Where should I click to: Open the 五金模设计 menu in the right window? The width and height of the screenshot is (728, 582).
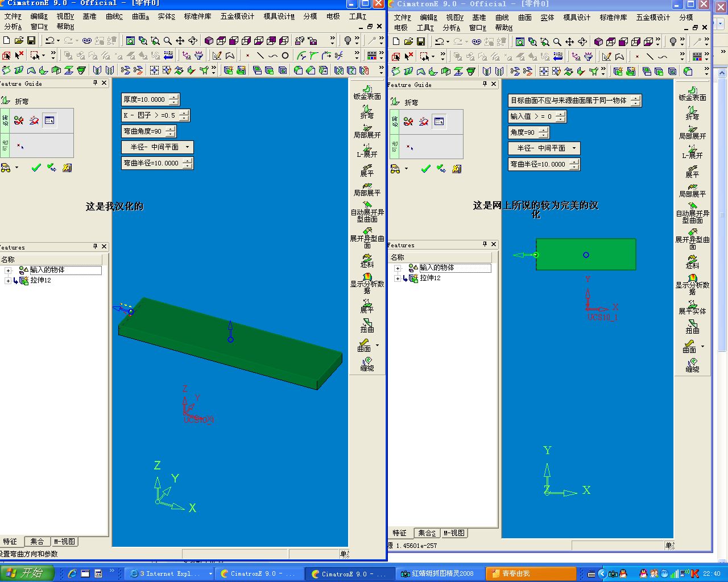(x=653, y=18)
